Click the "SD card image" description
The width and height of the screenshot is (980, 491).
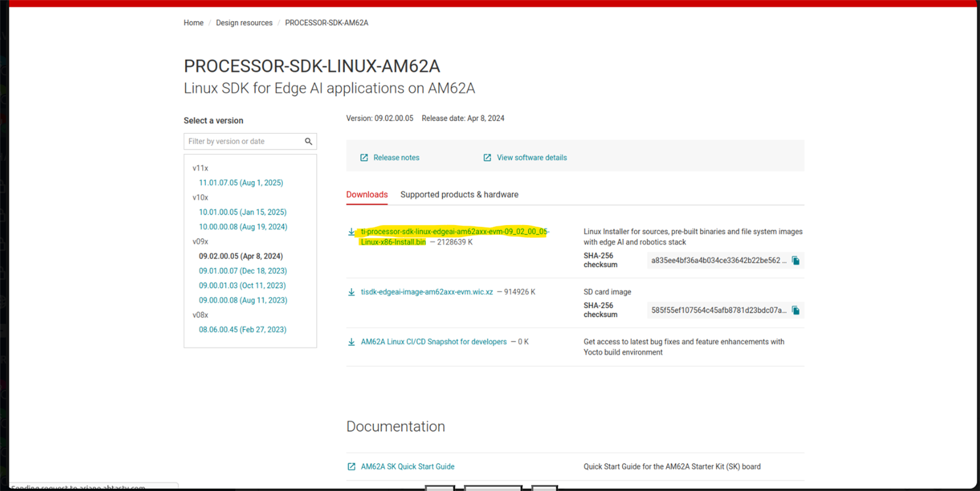[x=609, y=292]
